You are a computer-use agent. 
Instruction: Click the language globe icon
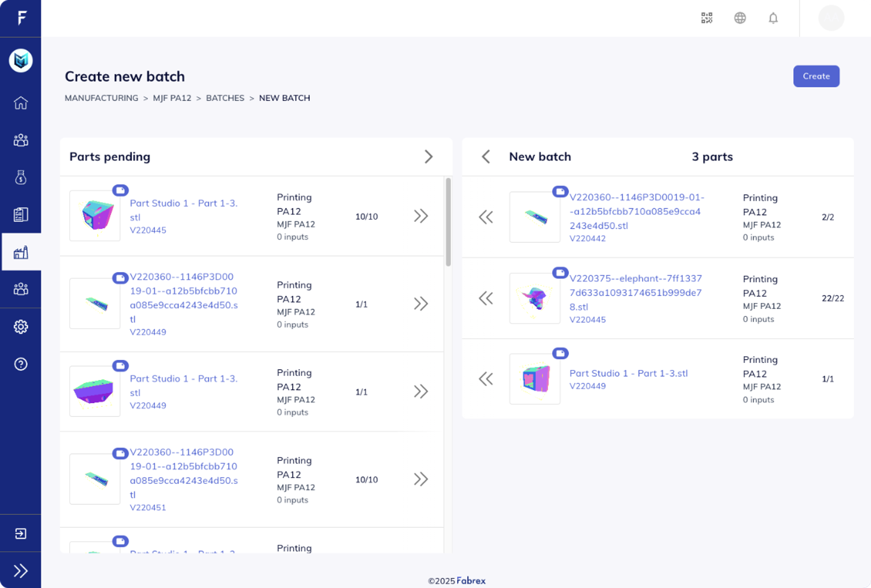pos(740,18)
